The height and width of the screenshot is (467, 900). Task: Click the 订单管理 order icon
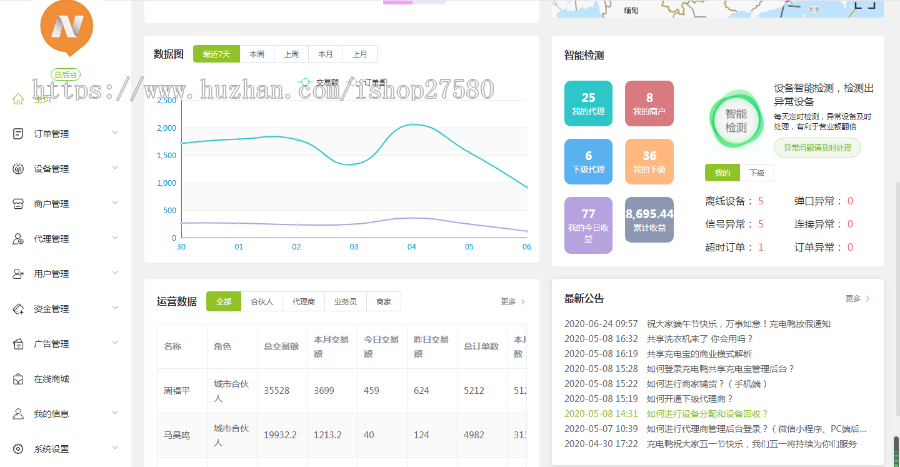pyautogui.click(x=18, y=133)
